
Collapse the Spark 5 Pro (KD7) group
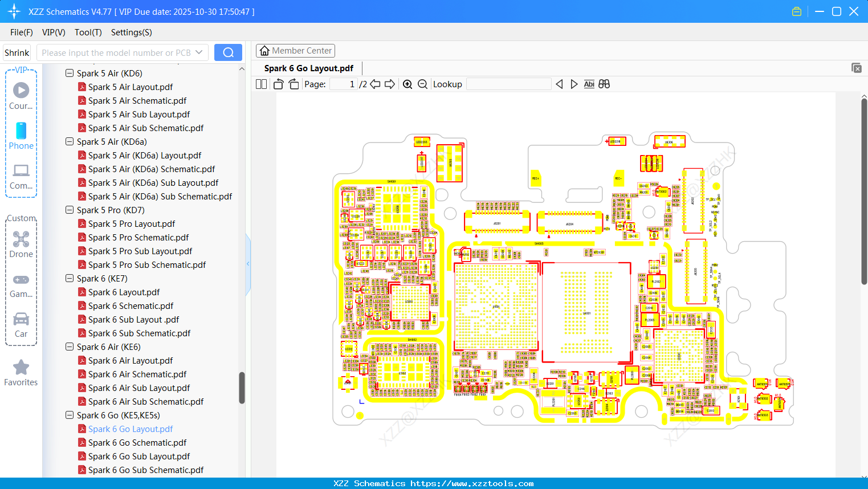click(69, 210)
